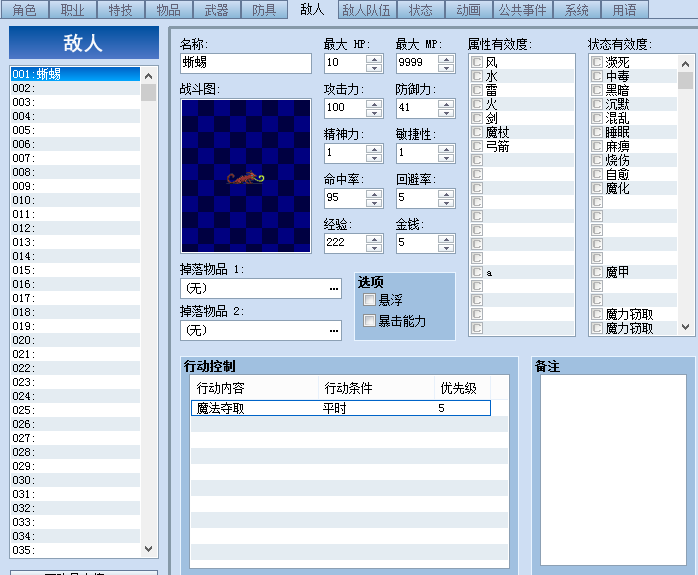Open the 防具 tab
This screenshot has width=698, height=575.
(264, 10)
